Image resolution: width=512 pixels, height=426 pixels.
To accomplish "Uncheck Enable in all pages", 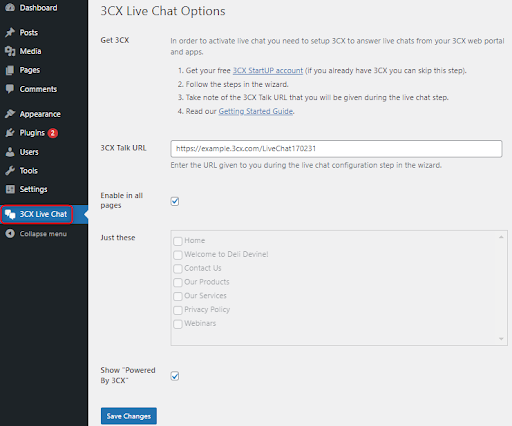I will 175,201.
